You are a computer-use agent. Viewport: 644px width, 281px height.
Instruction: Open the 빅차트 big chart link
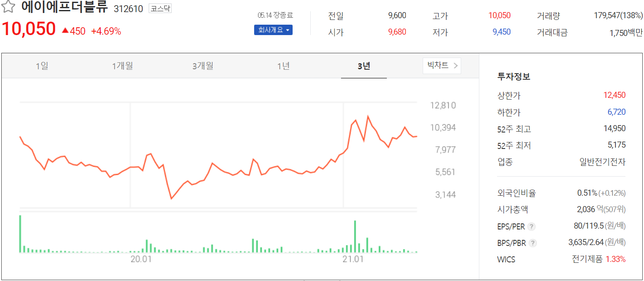pos(442,66)
